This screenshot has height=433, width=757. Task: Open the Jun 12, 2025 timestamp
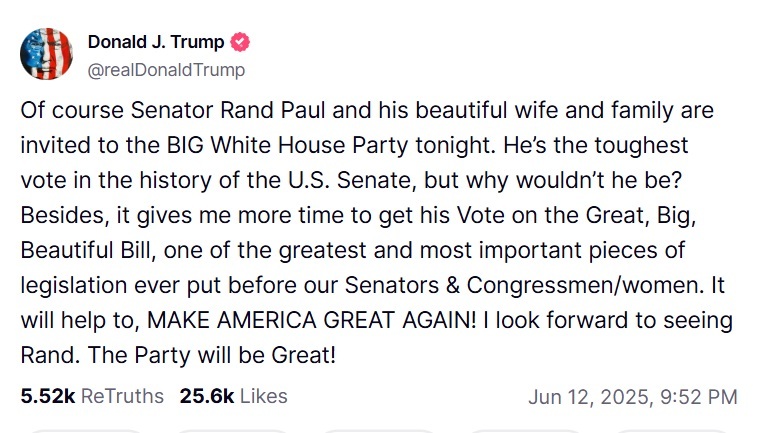[x=633, y=397]
